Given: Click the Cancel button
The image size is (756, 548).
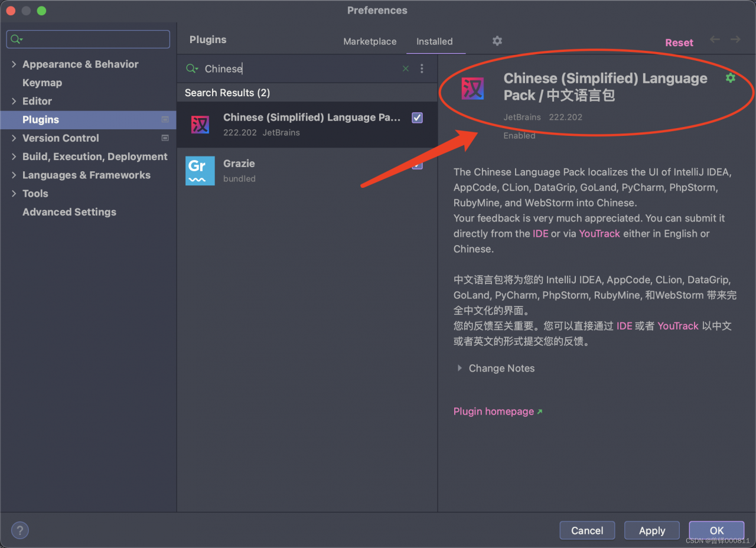Looking at the screenshot, I should pyautogui.click(x=587, y=530).
